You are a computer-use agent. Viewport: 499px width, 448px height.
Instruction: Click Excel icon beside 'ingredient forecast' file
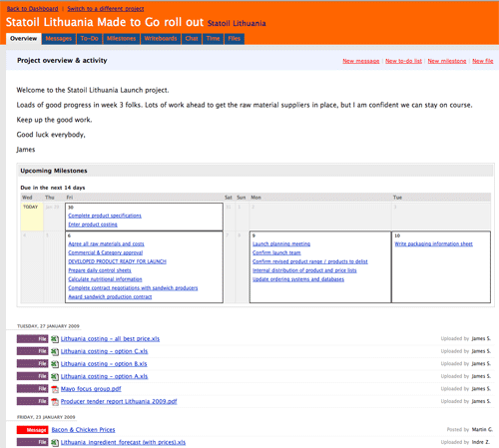pos(55,443)
